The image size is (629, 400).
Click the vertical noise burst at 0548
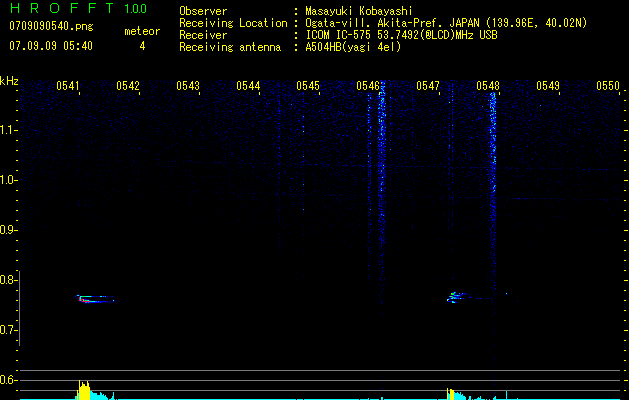pyautogui.click(x=493, y=193)
